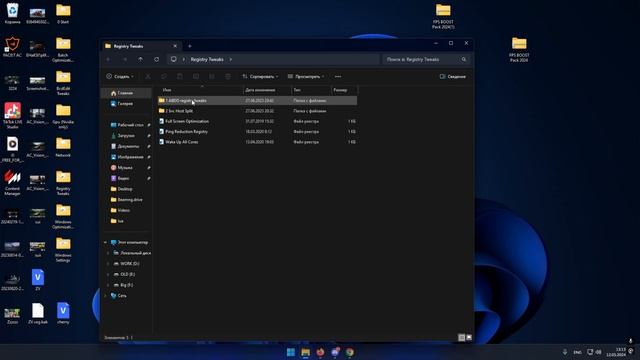Close the Registry Tweaks tab
Viewport: 640px width, 360px height.
(175, 46)
